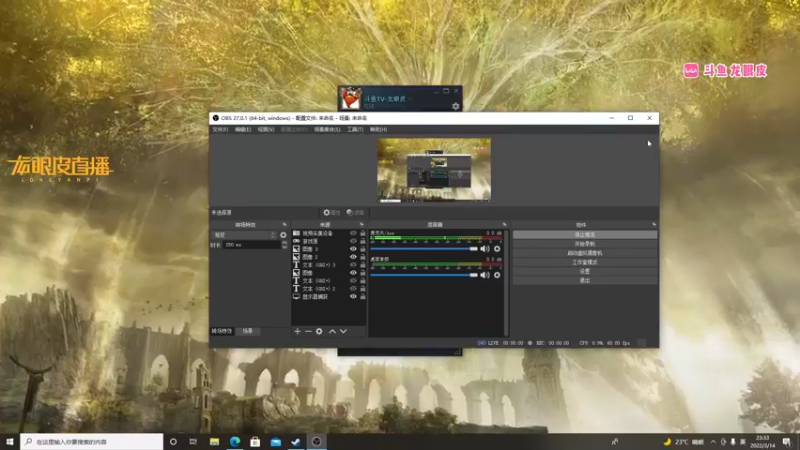Open Task View from the taskbar
800x450 pixels.
point(193,442)
